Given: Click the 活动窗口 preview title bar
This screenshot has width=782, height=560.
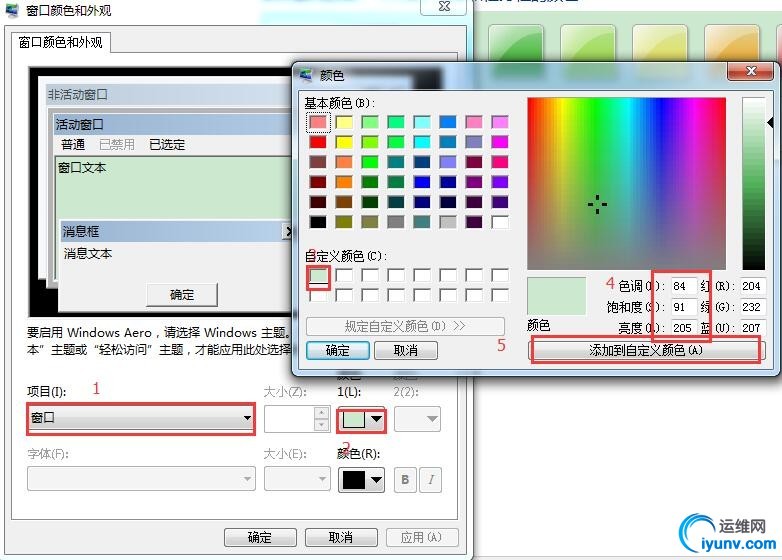Looking at the screenshot, I should [173, 124].
